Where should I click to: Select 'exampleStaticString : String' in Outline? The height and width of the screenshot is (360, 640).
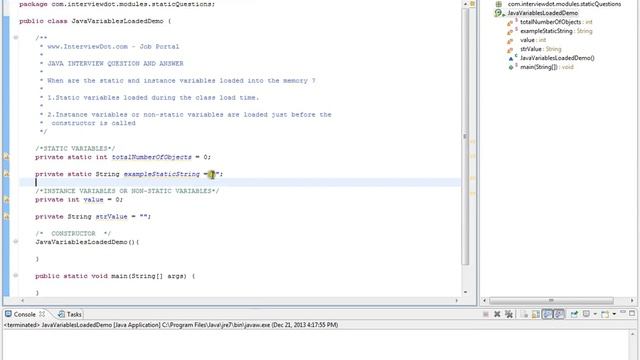point(556,31)
